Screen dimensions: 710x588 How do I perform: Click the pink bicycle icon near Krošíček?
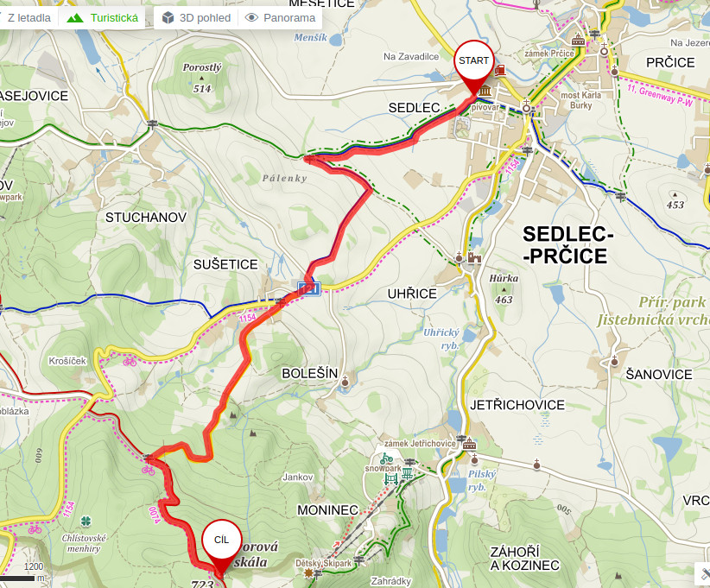[x=130, y=361]
